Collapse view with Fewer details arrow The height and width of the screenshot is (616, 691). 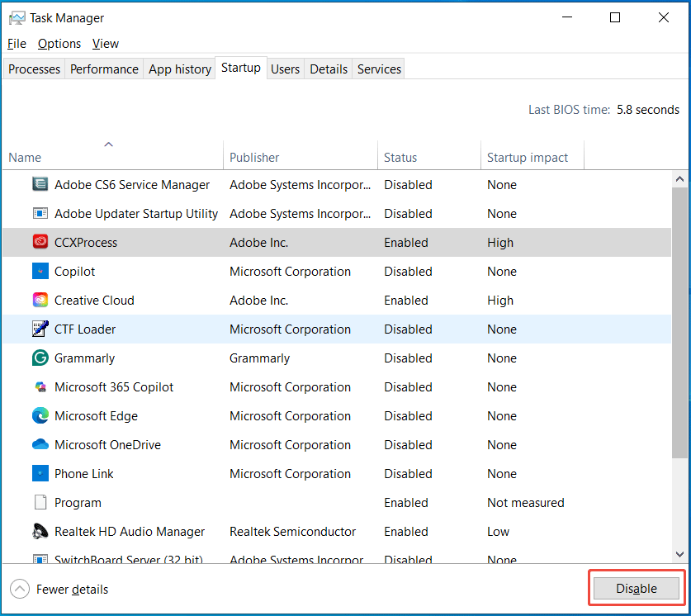[20, 589]
